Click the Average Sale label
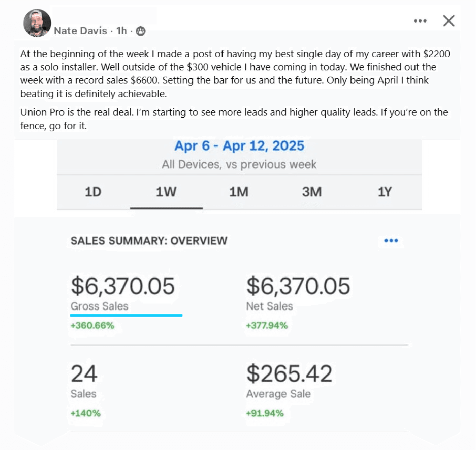This screenshot has width=476, height=450. click(278, 394)
